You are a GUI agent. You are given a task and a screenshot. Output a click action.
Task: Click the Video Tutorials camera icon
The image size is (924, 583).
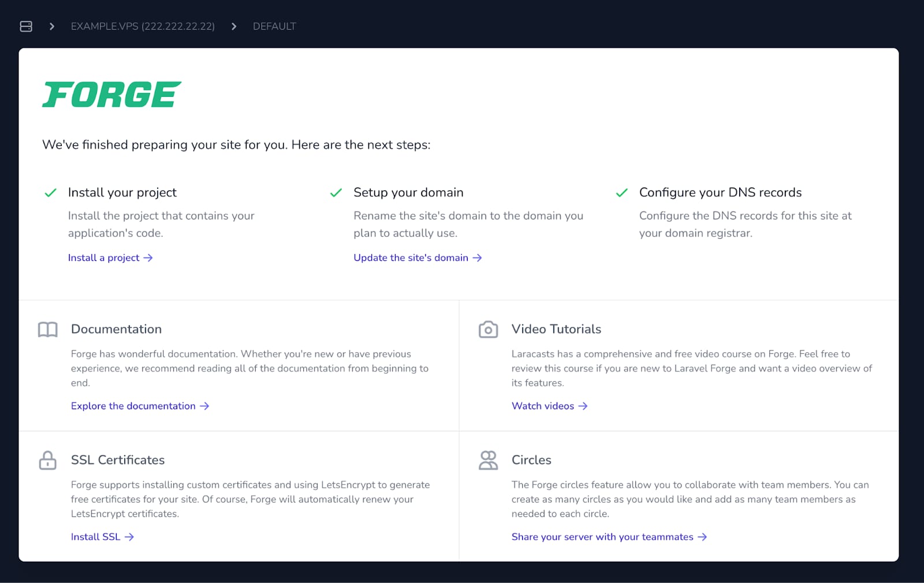488,330
